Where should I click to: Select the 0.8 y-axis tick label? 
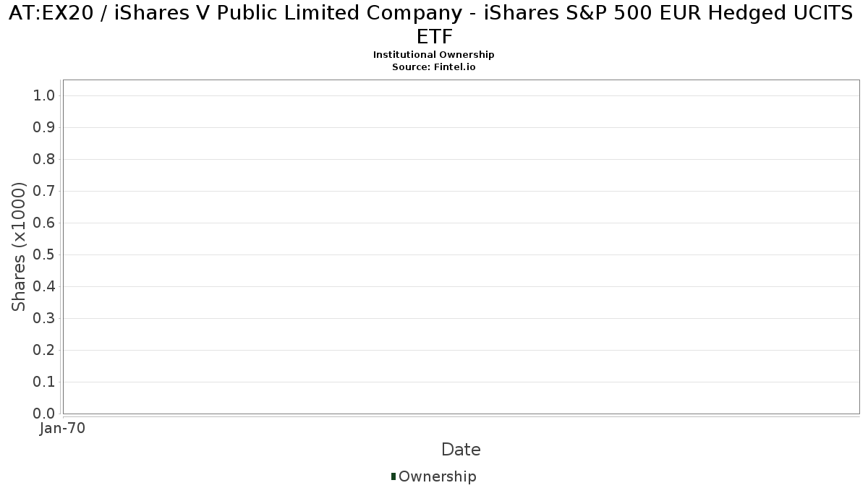[x=45, y=160]
